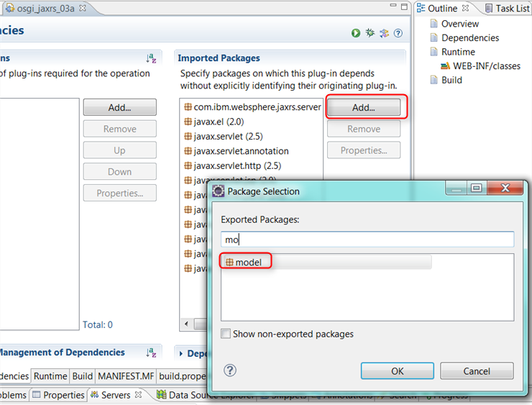
Task: Click Cancel in Package Selection dialog
Action: 477,371
